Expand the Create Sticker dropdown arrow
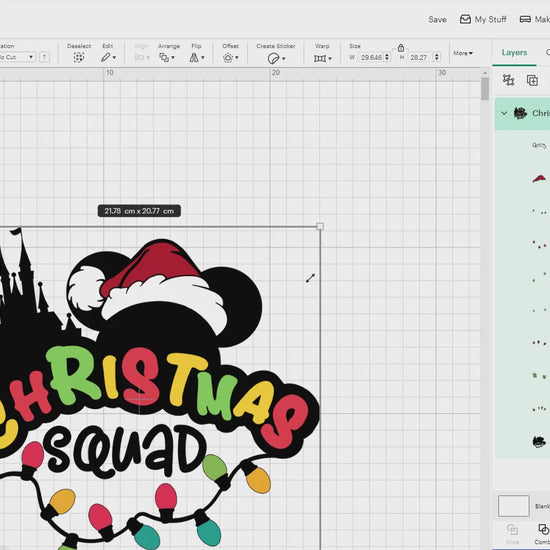Image resolution: width=550 pixels, height=550 pixels. (283, 59)
